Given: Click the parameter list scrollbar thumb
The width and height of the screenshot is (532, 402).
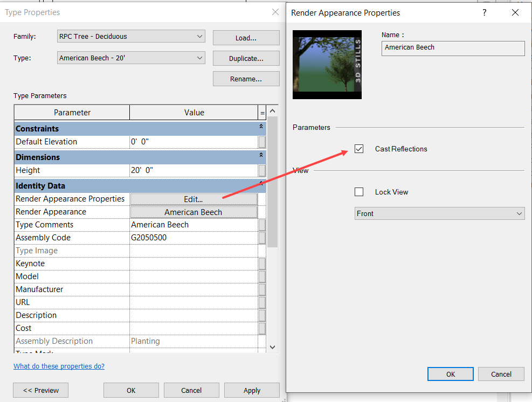Looking at the screenshot, I should [272, 182].
